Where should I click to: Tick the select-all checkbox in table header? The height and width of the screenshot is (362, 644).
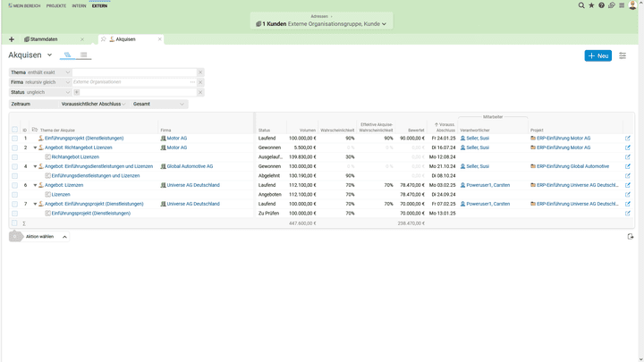point(14,130)
